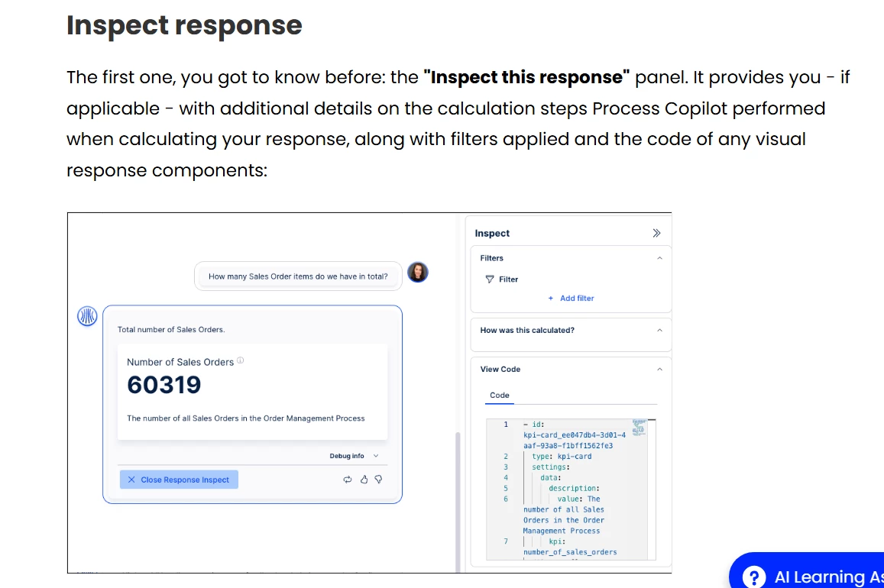Collapse the How was this calculated section
Viewport: 884px width, 588px height.
point(659,331)
